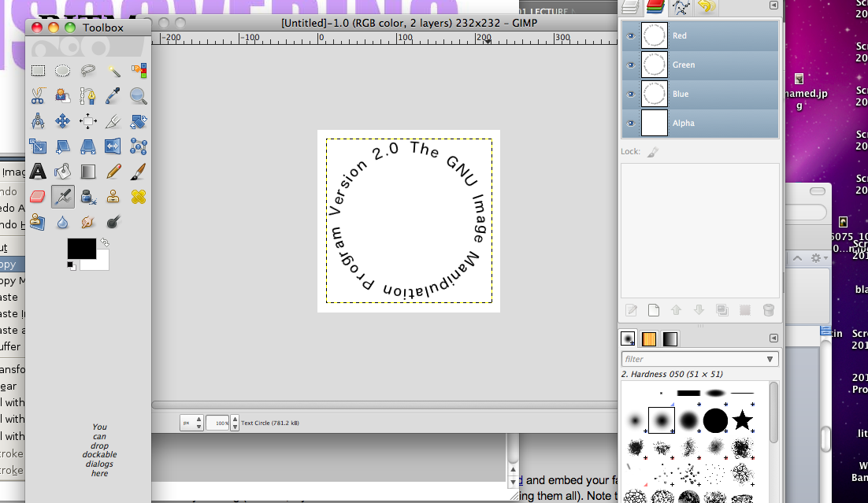The image size is (868, 503).
Task: Switch to the Gradients tab
Action: coord(670,338)
